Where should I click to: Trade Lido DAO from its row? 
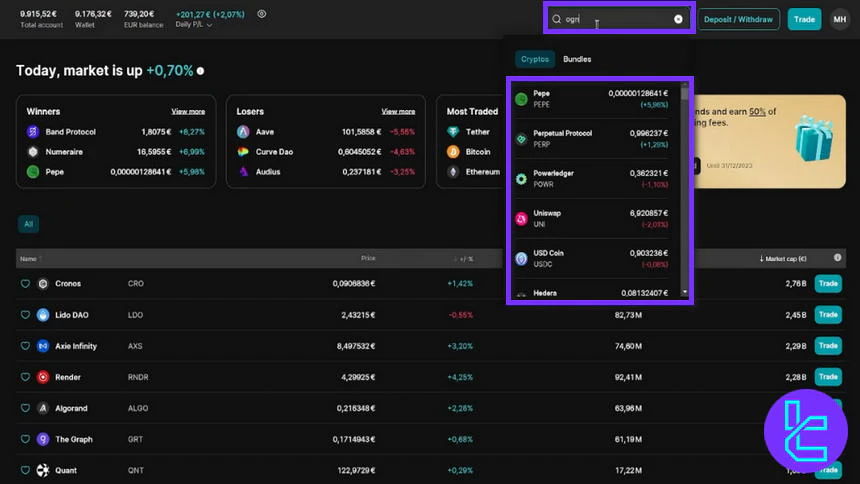coord(828,315)
